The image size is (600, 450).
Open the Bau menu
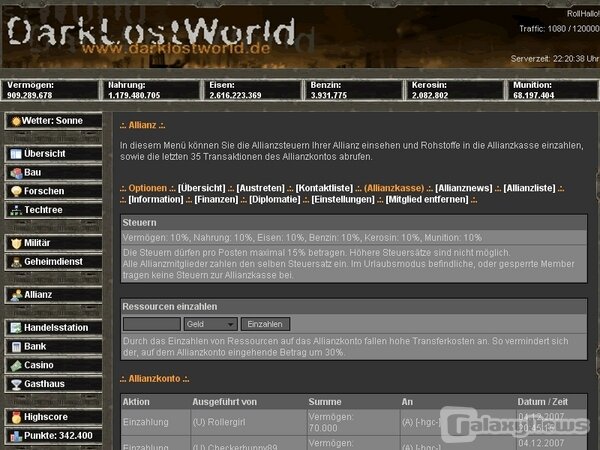(54, 173)
